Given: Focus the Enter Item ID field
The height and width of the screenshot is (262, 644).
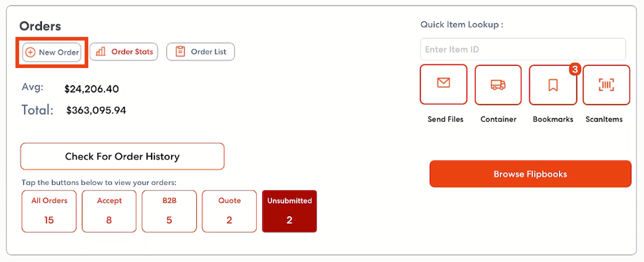Looking at the screenshot, I should (523, 49).
